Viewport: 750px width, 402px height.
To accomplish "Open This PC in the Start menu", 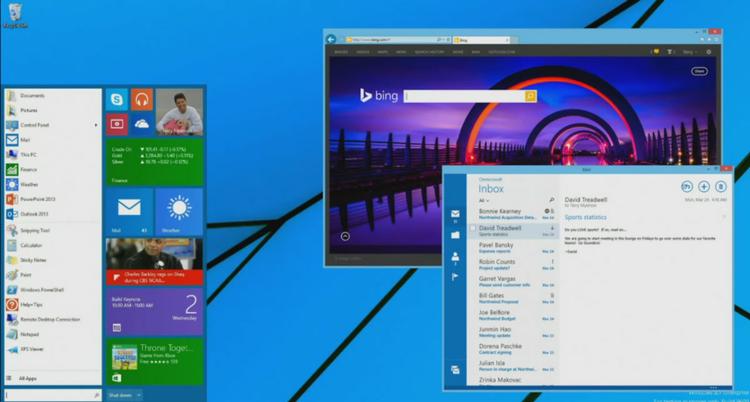I will [x=53, y=155].
